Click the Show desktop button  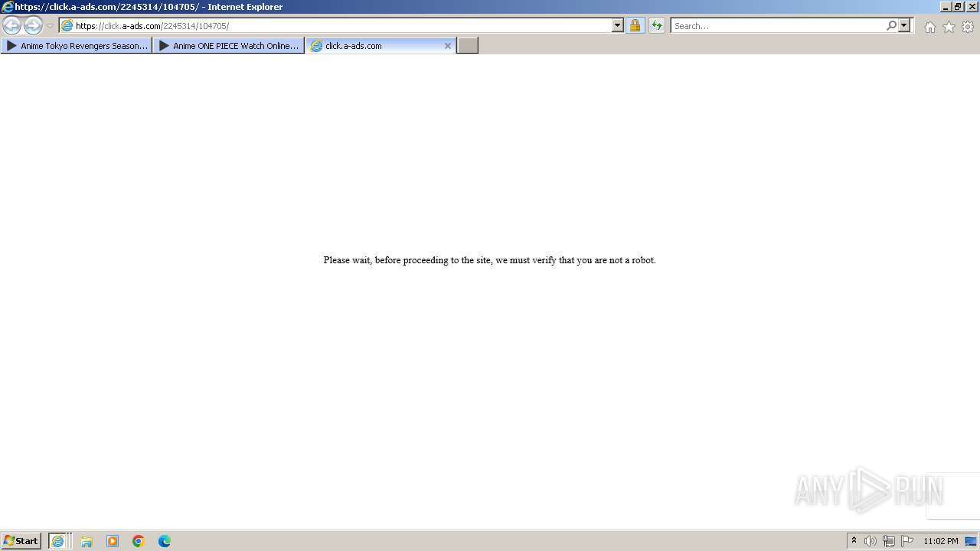click(971, 541)
